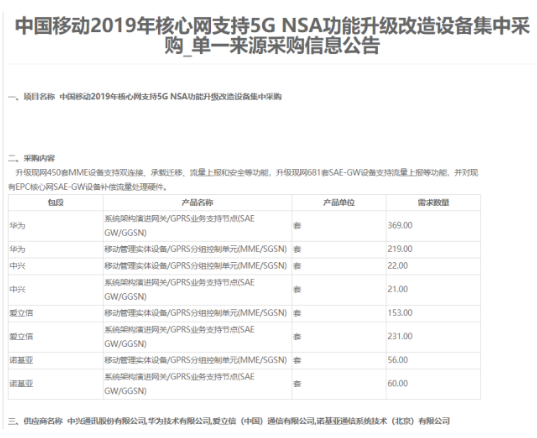Click the announcement title heading
The height and width of the screenshot is (438, 537).
(x=272, y=35)
